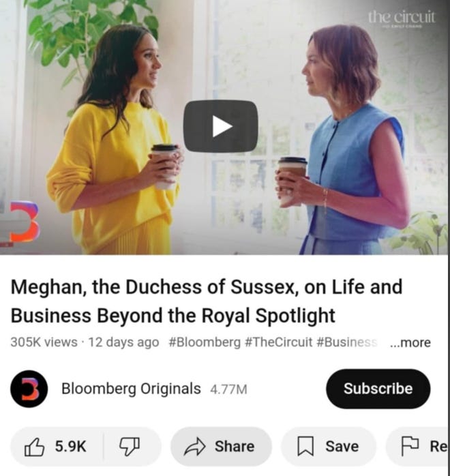Viewport: 450px width, 476px height.
Task: Open the #Bloomberg hashtag link
Action: [x=205, y=342]
